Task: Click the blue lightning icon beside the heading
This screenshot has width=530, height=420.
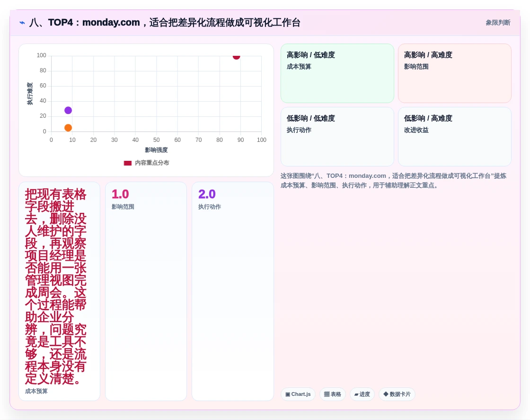Action: (22, 23)
